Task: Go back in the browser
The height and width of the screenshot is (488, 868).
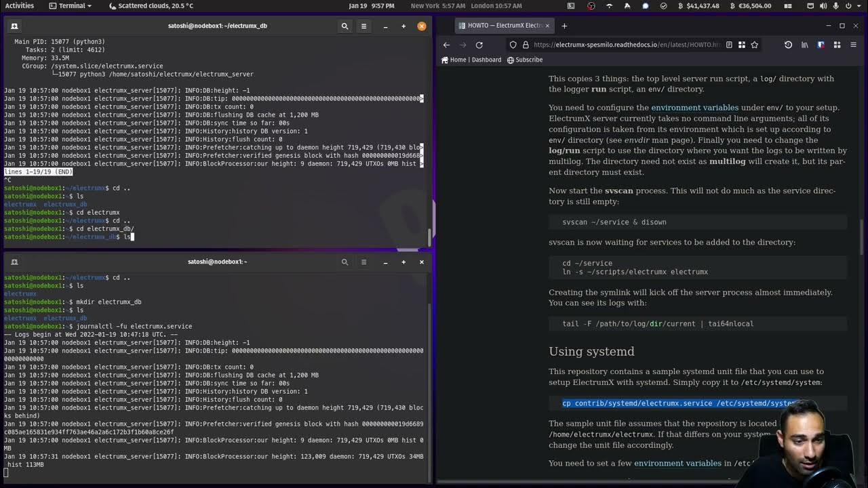Action: (x=446, y=45)
